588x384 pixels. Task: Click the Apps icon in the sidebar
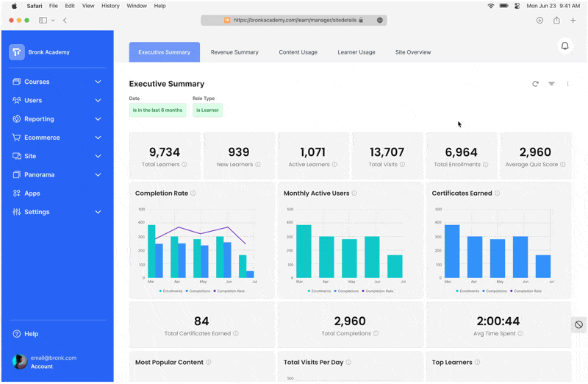coord(16,193)
